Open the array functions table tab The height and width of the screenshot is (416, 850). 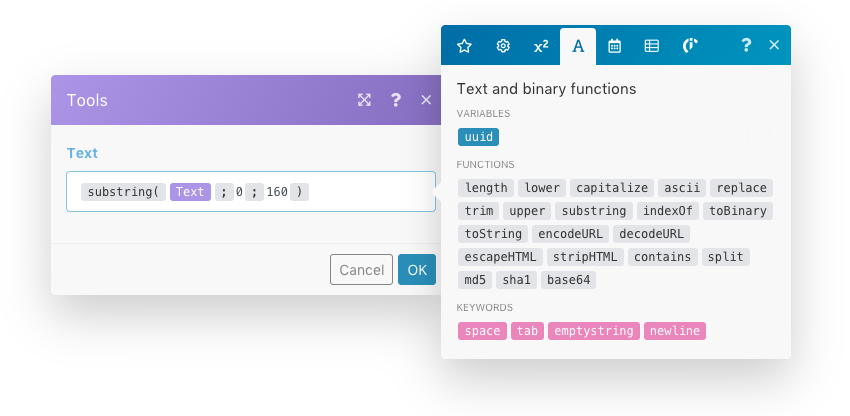point(651,46)
